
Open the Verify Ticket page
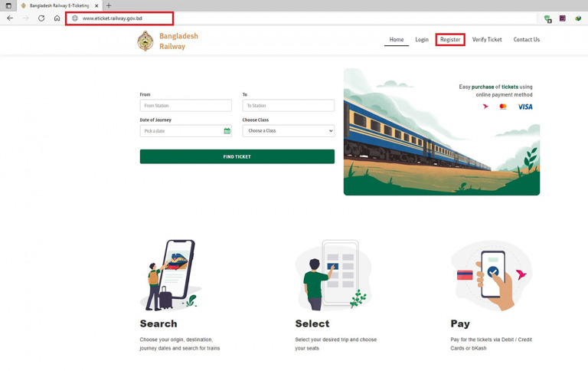point(487,39)
